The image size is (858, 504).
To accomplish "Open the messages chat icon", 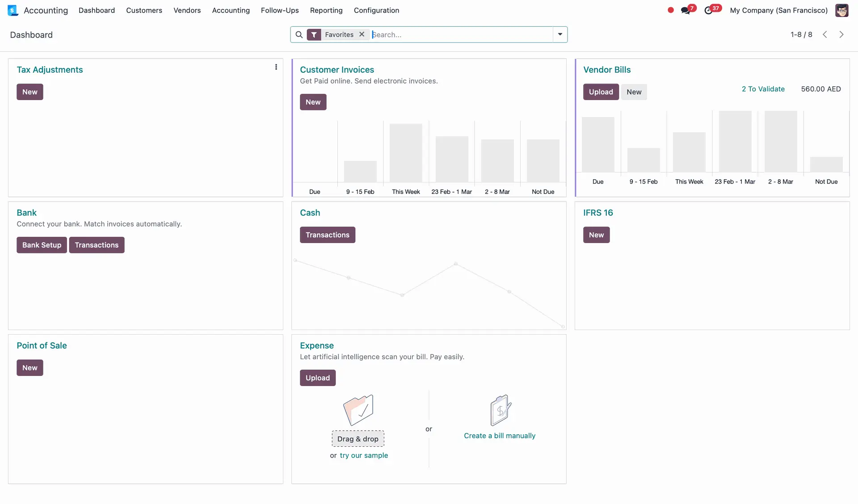I will (x=685, y=10).
